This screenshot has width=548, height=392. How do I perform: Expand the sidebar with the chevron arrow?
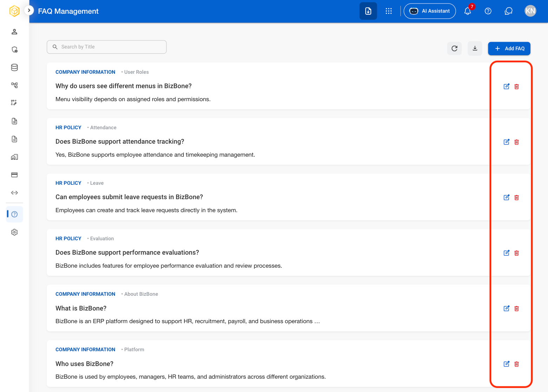tap(29, 11)
